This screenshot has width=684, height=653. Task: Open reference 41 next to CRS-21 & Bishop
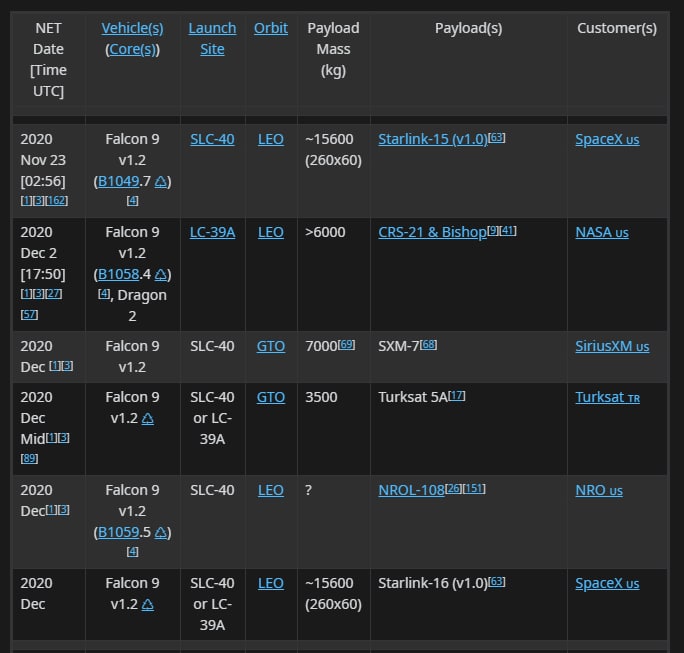point(508,230)
